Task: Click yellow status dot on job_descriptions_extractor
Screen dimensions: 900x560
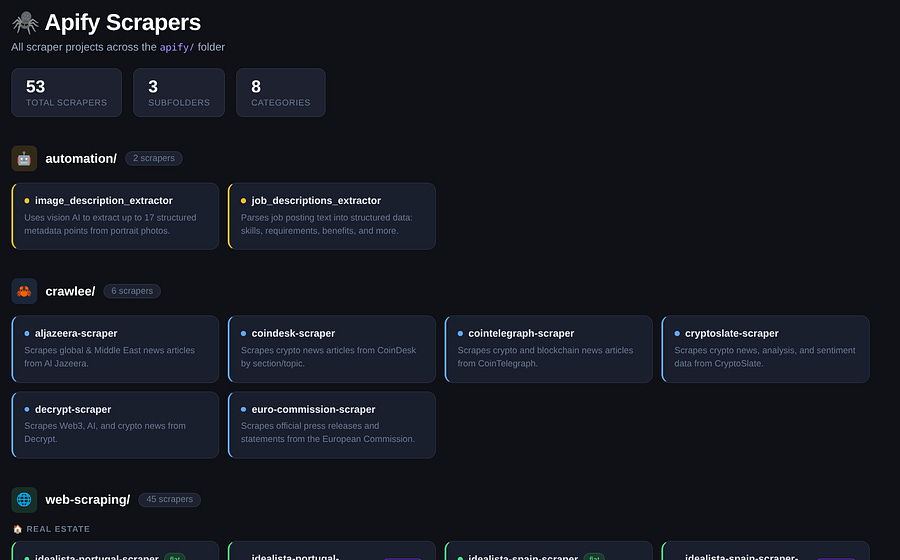Action: pyautogui.click(x=243, y=201)
